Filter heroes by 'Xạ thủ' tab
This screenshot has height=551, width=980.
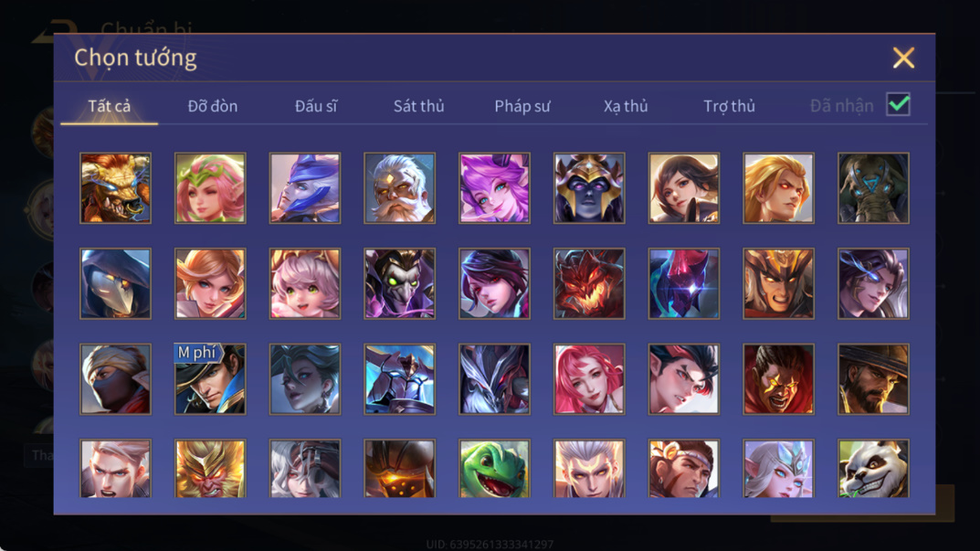(626, 106)
